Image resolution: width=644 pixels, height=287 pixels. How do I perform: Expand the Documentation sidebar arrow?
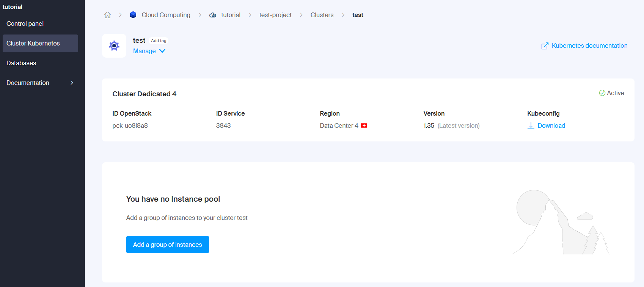(x=72, y=83)
